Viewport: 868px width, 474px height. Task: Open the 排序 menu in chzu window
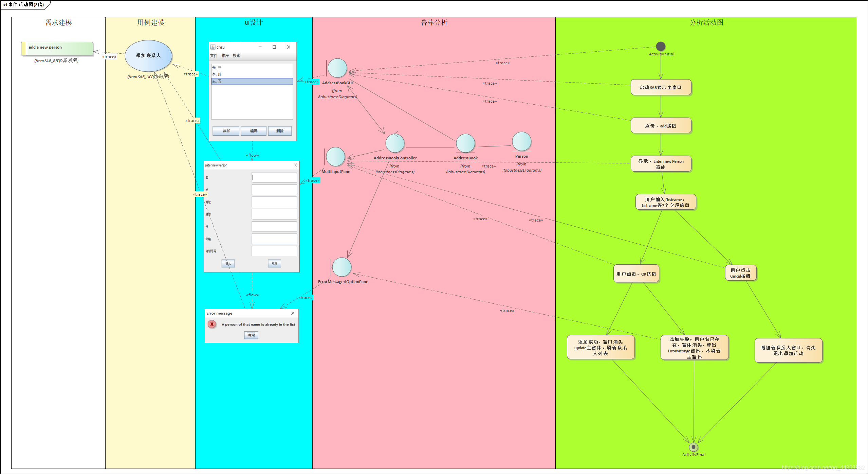coord(225,56)
